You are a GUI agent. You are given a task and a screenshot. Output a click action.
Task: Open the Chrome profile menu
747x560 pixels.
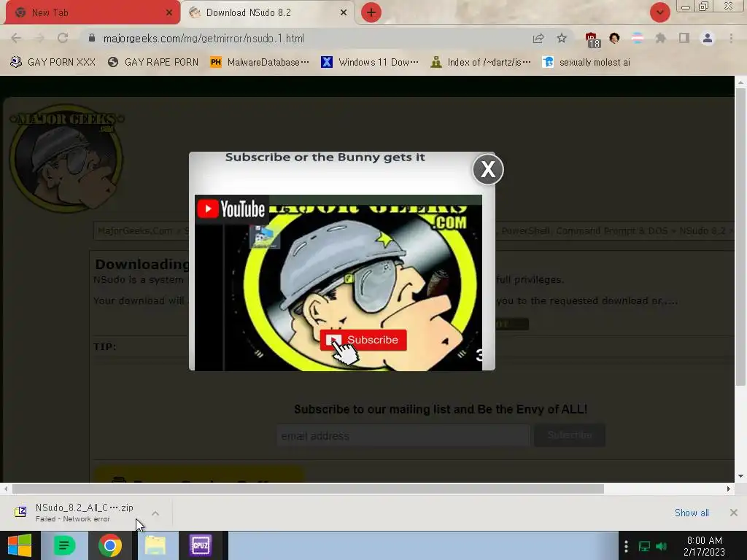pyautogui.click(x=708, y=38)
